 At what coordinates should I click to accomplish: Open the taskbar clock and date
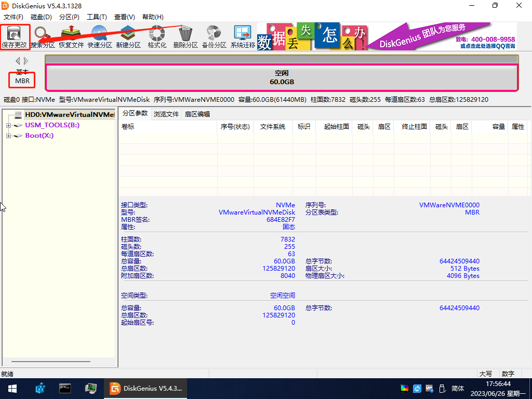coord(498,389)
